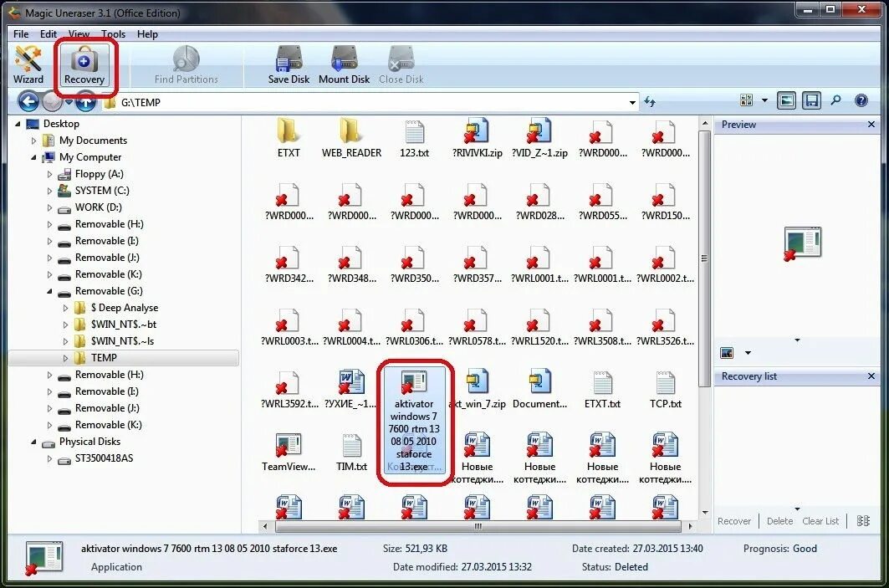Viewport: 889px width, 588px height.
Task: Click Recover in the Recovery list panel
Action: (734, 521)
